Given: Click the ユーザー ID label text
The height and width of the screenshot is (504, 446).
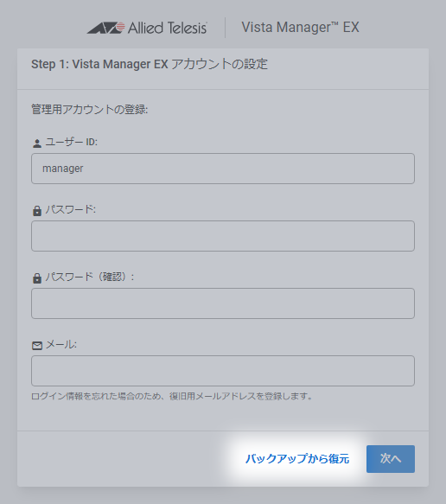Looking at the screenshot, I should click(x=72, y=142).
